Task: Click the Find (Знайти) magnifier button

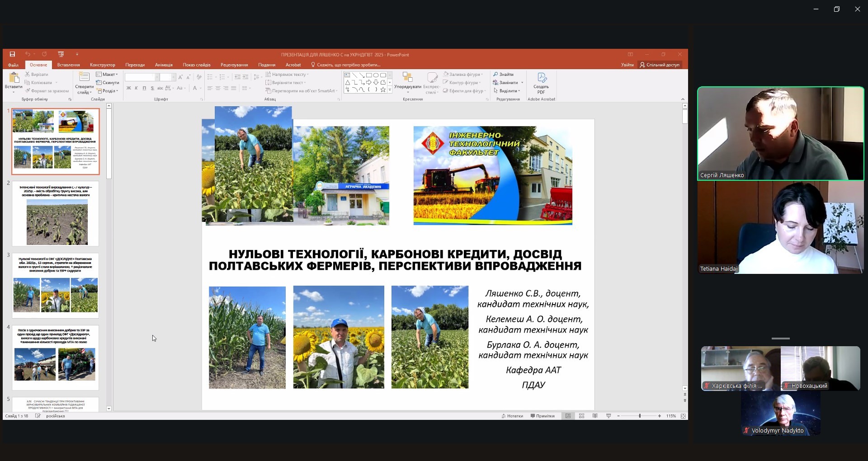Action: [x=503, y=75]
